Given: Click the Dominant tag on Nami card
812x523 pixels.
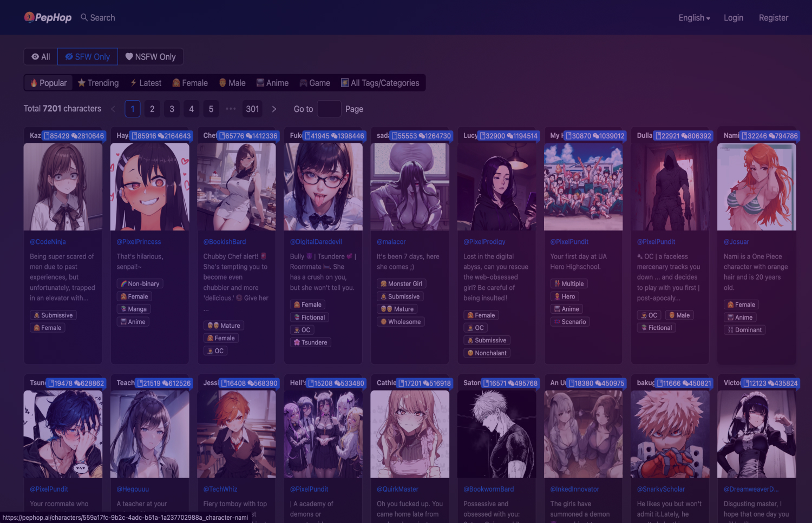Looking at the screenshot, I should (x=745, y=330).
